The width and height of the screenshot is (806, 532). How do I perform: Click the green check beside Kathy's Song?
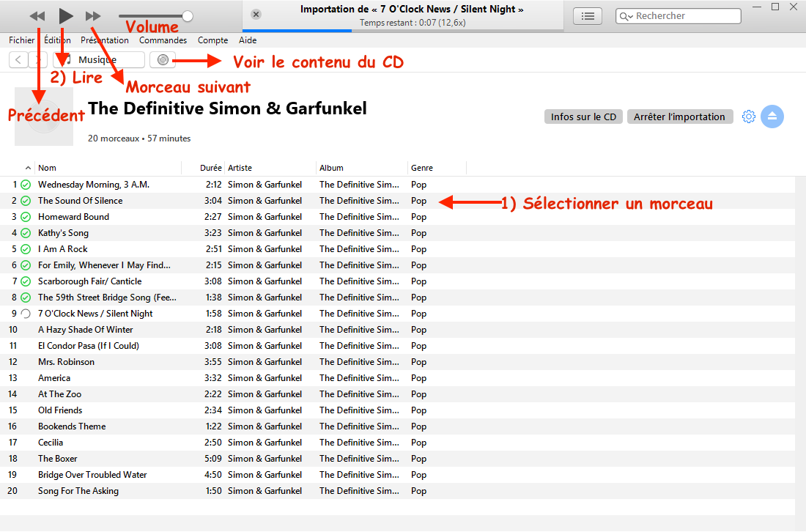pos(26,233)
